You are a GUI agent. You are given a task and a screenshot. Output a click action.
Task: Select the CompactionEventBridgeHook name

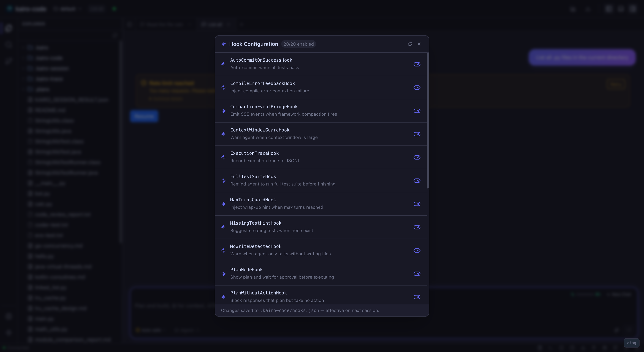pyautogui.click(x=264, y=107)
